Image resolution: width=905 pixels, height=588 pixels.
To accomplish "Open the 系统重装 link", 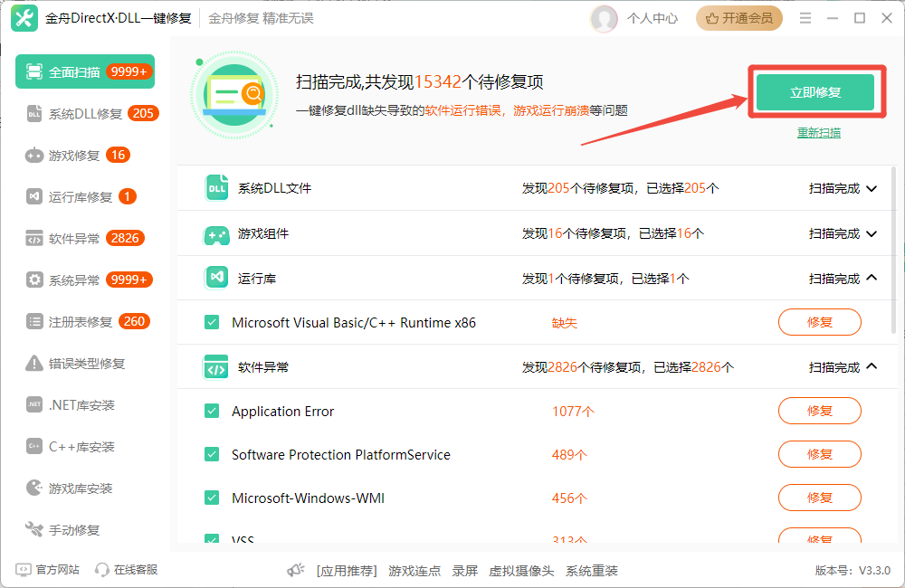I will point(592,571).
